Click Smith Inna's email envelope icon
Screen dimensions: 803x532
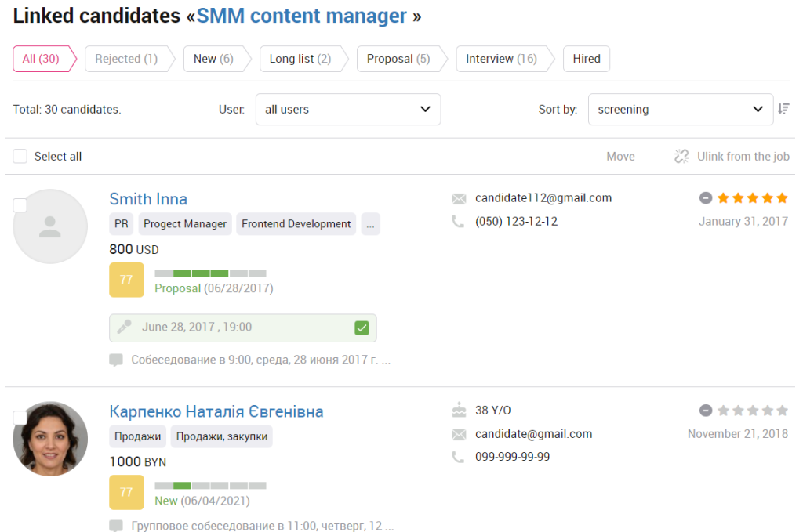(459, 198)
